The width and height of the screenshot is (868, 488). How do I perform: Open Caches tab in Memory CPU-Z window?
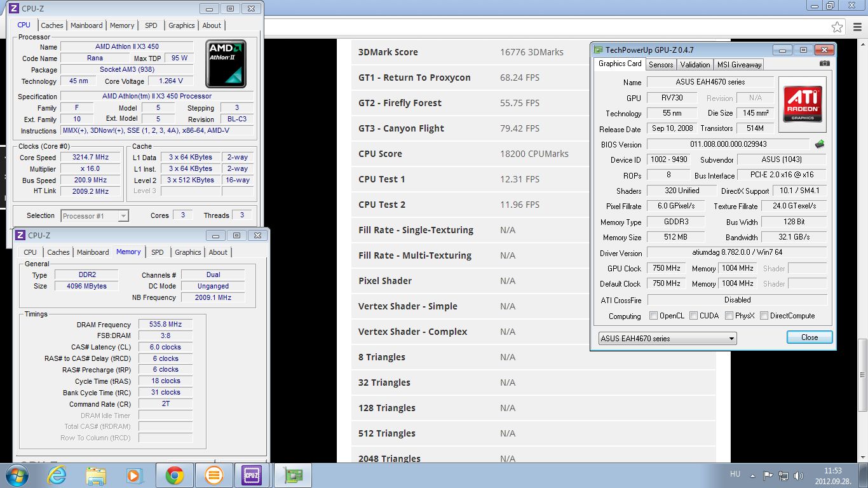(58, 252)
